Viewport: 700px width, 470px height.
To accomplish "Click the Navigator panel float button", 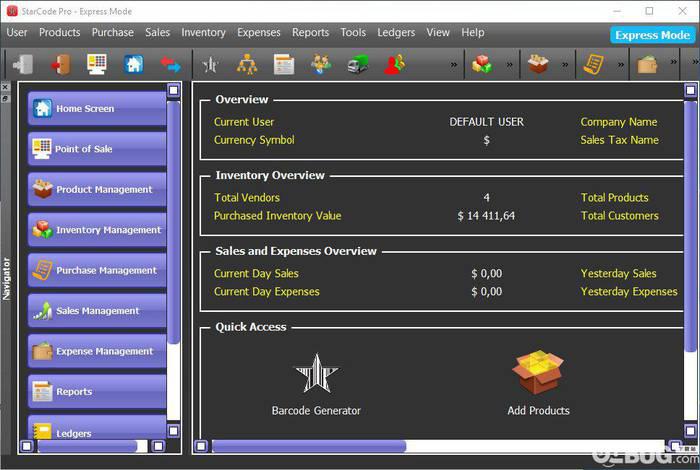I will point(5,98).
